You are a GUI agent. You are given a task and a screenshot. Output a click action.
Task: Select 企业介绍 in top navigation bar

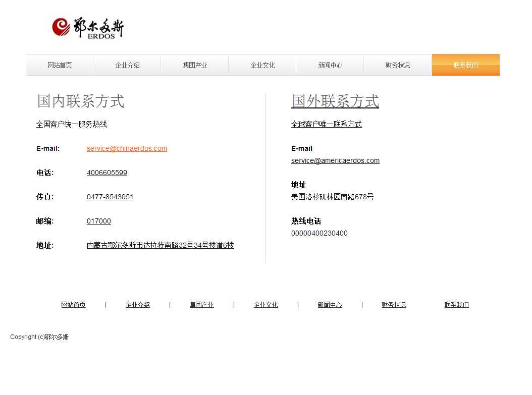point(127,65)
